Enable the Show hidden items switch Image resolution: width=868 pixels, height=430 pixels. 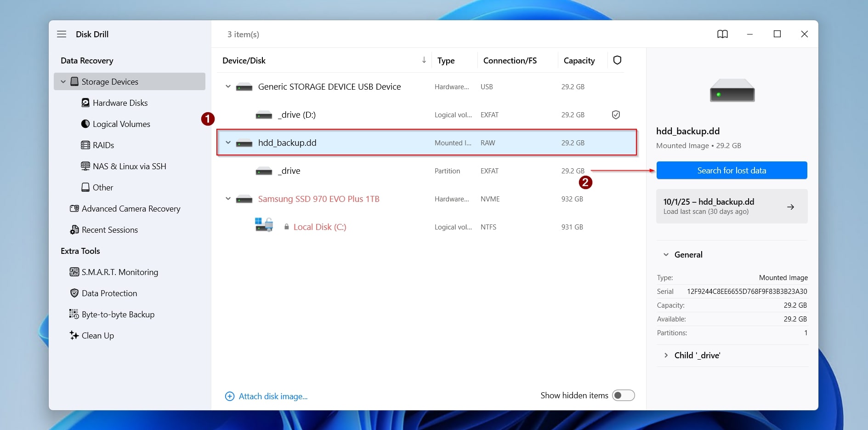point(623,395)
